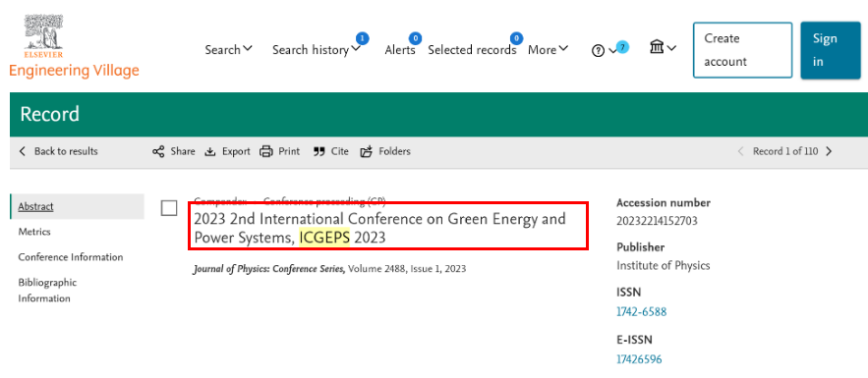Click the Institute of Physics publisher text
The image size is (868, 378).
[x=664, y=265]
